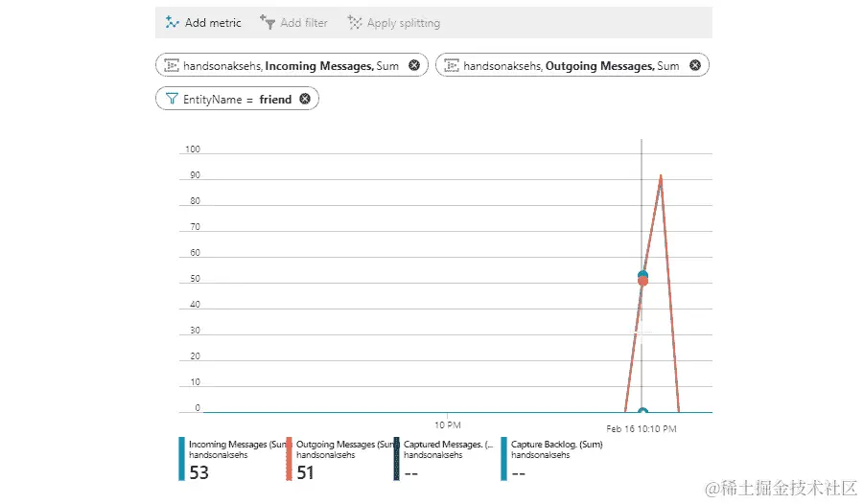Open the Incoming Messages metric pill
Image resolution: width=864 pixels, height=504 pixels.
(x=292, y=65)
